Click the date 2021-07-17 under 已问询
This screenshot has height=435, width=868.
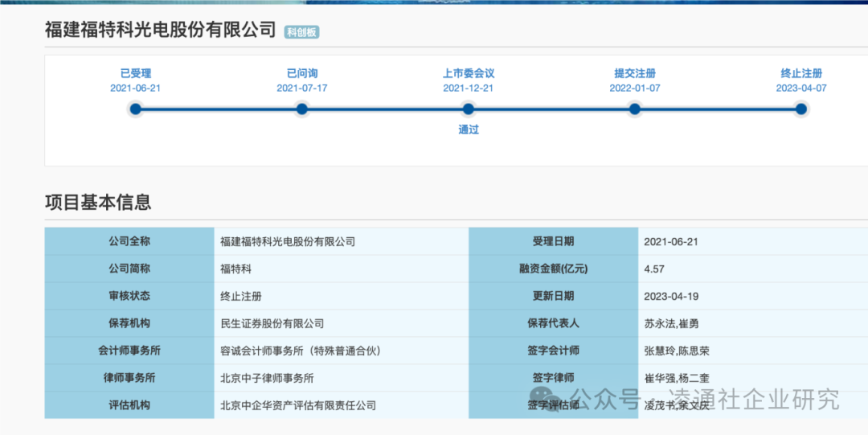pos(302,88)
